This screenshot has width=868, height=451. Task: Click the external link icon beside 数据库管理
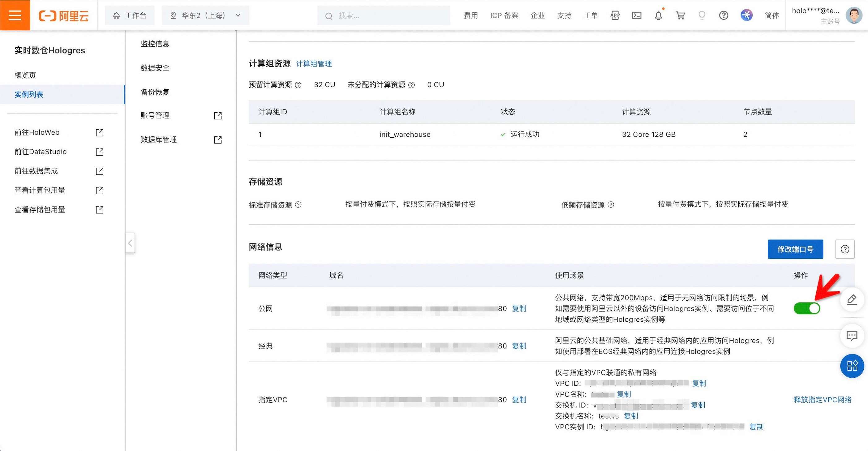[218, 140]
